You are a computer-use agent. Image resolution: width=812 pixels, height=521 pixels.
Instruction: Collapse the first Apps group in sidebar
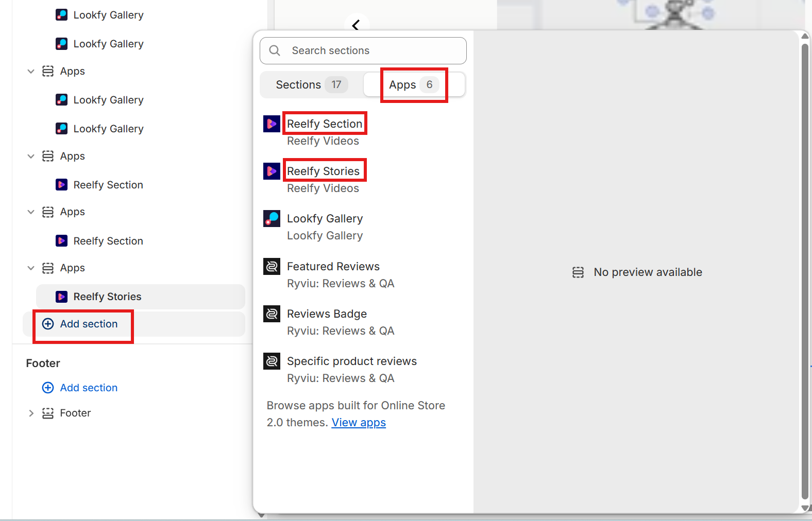click(31, 71)
